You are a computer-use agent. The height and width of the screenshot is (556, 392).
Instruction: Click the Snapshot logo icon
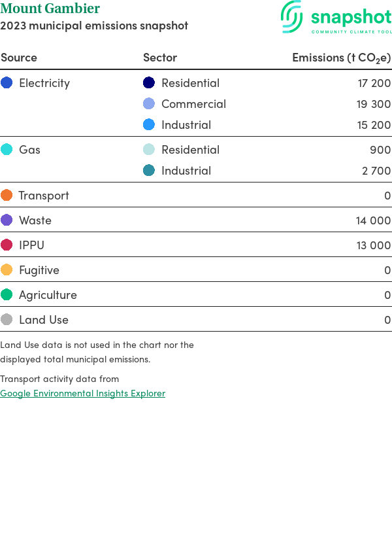click(x=292, y=16)
